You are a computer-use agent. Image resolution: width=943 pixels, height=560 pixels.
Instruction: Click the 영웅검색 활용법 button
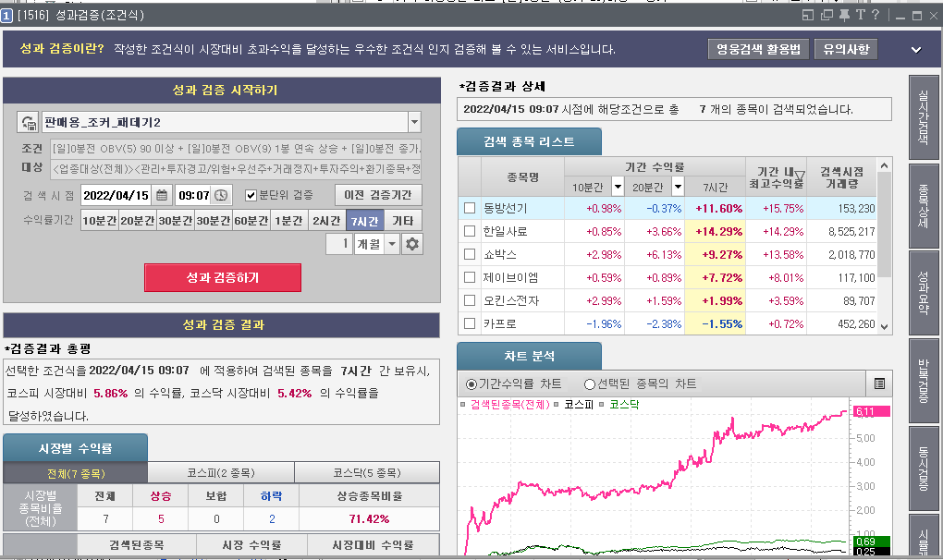[758, 49]
